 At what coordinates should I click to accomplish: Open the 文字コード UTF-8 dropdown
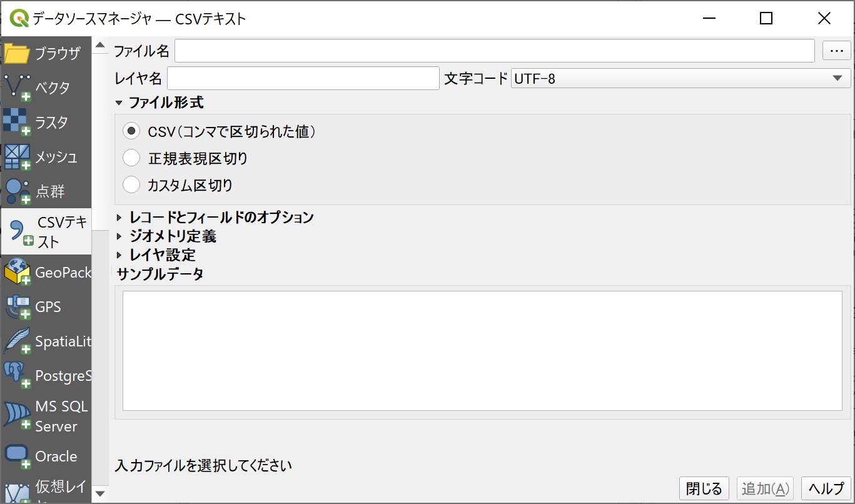point(680,79)
